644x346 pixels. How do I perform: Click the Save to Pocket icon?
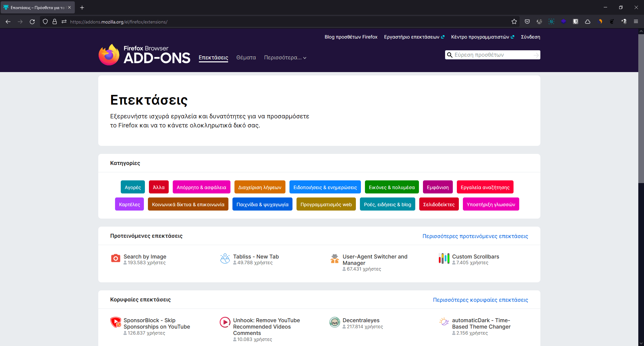527,22
